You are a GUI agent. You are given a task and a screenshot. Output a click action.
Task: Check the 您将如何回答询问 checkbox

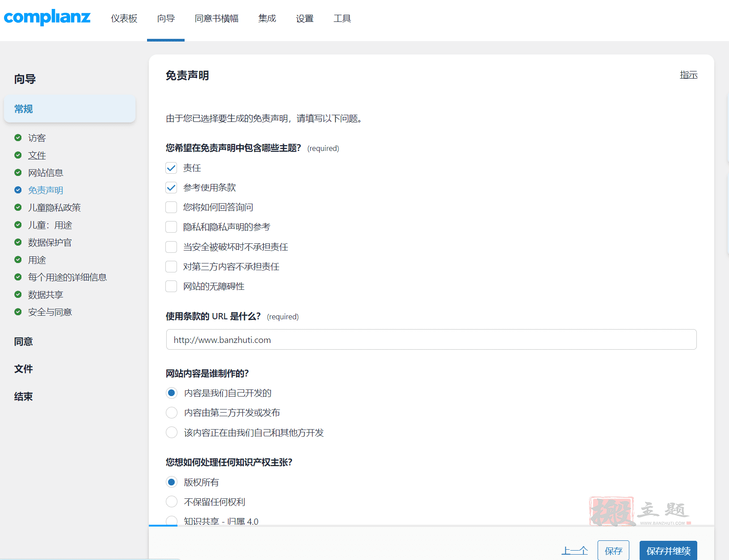(171, 207)
